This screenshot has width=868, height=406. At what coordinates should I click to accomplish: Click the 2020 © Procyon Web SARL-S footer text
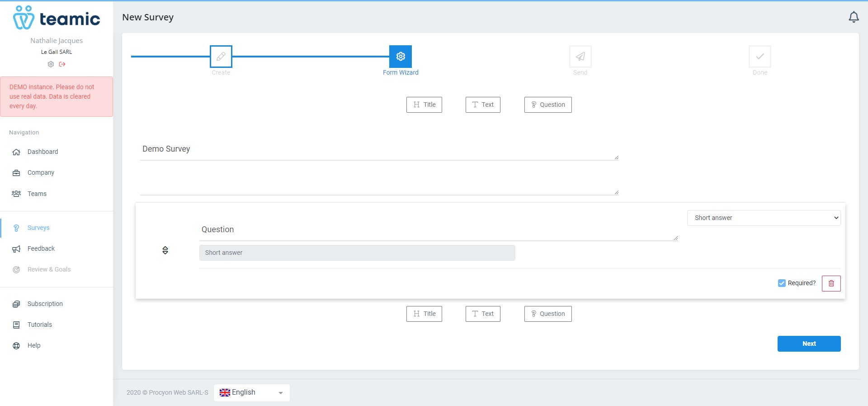click(167, 392)
